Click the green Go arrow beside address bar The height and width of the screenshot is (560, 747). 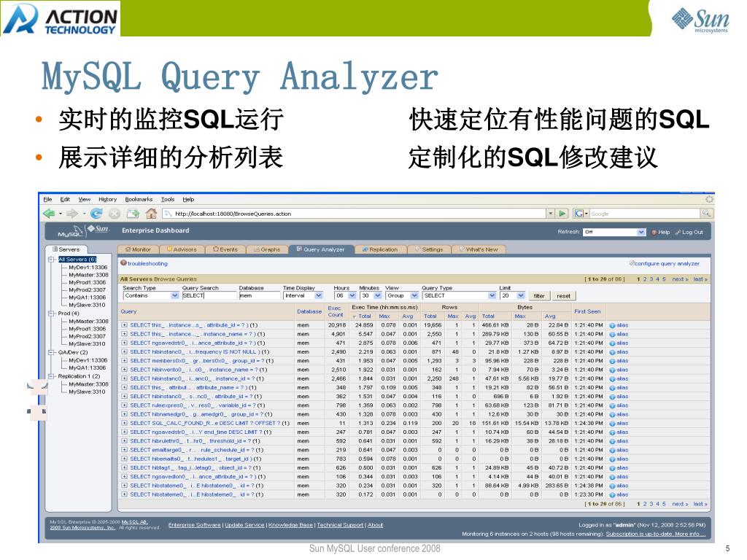point(562,214)
